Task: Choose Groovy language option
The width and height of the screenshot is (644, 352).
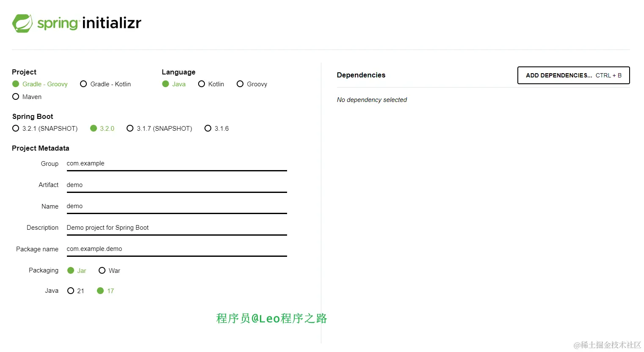Action: click(x=252, y=84)
